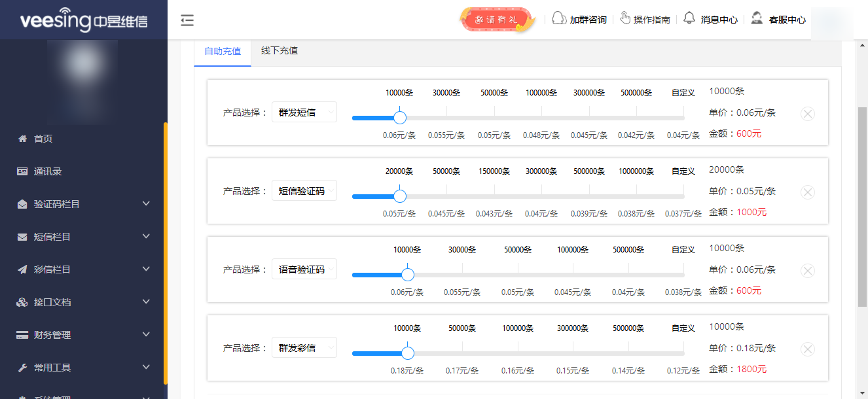This screenshot has height=399, width=868.
Task: Click the 加群咨询 group chat icon
Action: [558, 19]
